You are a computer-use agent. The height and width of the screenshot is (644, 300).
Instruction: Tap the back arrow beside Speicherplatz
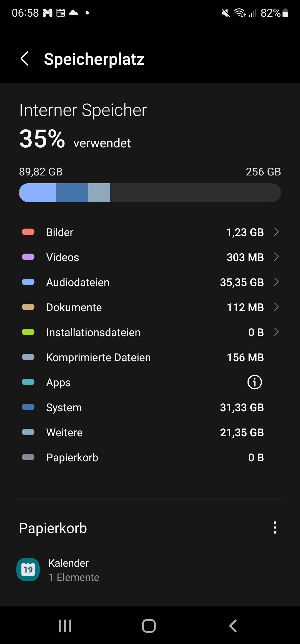pyautogui.click(x=25, y=59)
